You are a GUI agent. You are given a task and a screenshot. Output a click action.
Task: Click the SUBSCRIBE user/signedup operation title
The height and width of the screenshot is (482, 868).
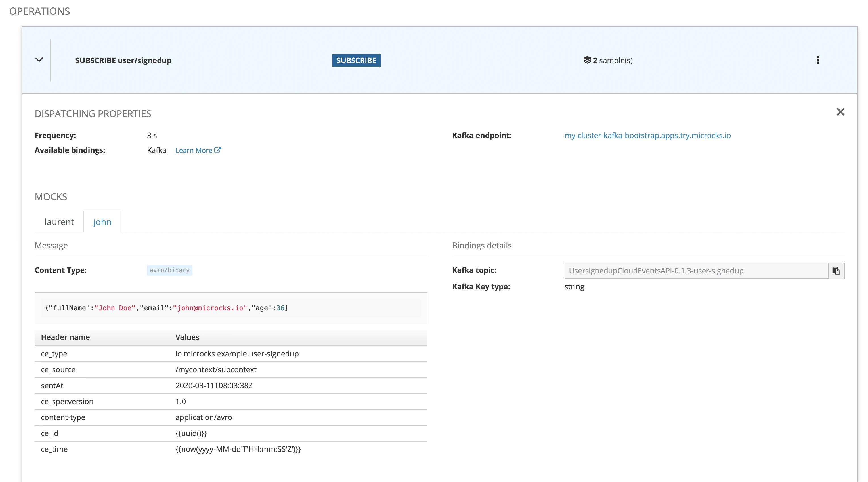pos(123,60)
